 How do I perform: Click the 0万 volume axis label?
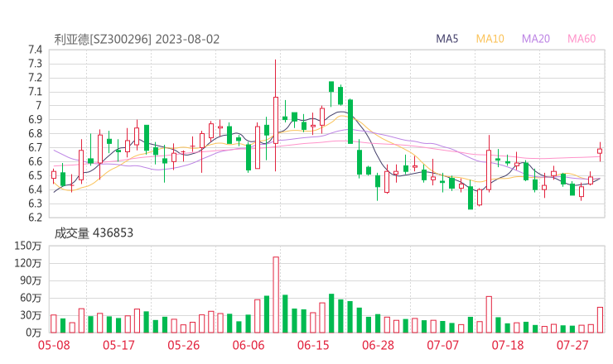34,333
